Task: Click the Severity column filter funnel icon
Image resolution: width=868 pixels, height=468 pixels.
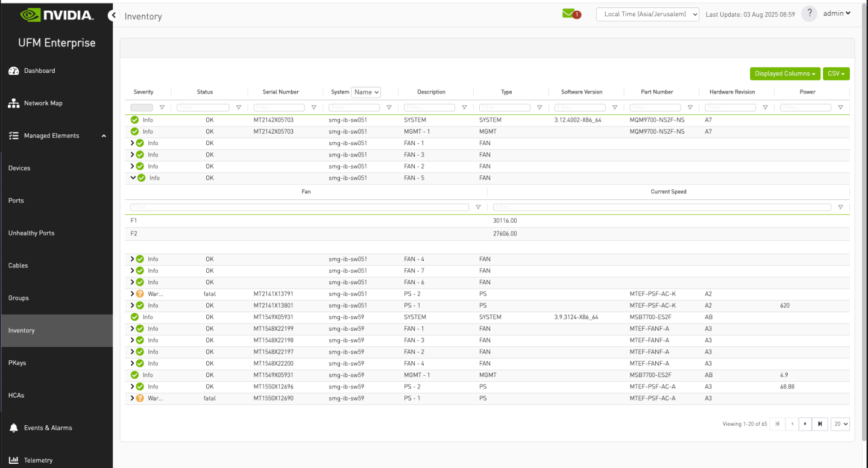Action: [x=162, y=107]
